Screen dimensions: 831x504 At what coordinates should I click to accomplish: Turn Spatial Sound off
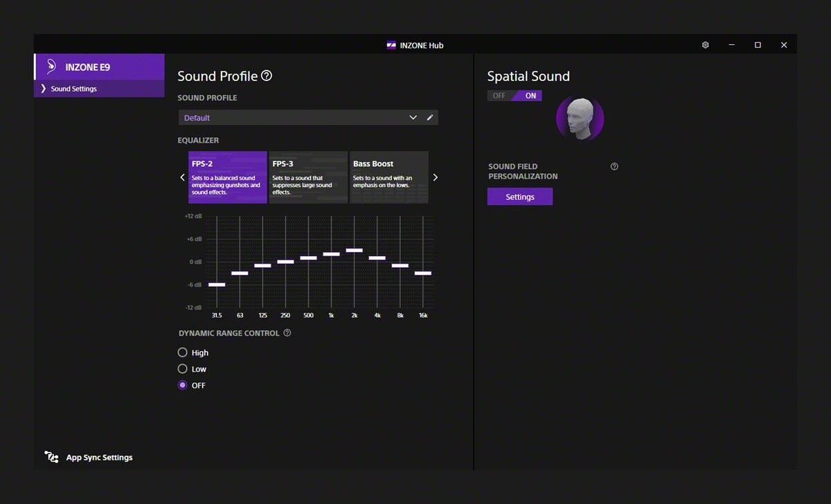[499, 96]
